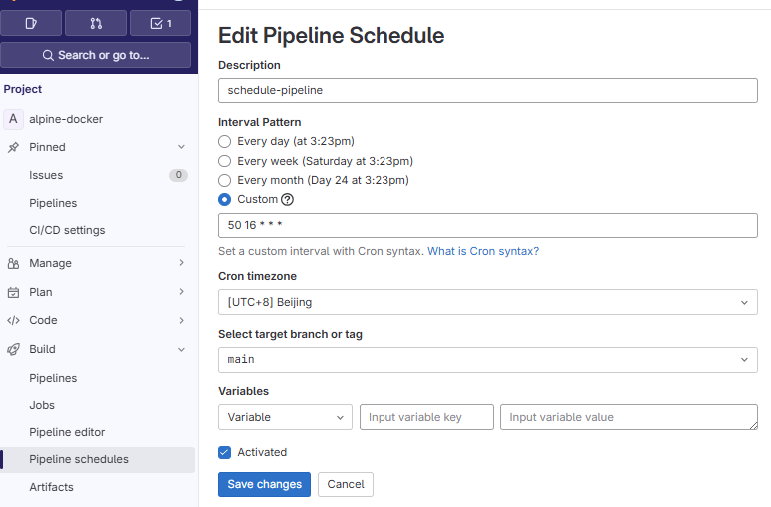771x507 pixels.
Task: Open Pipelines under the Build section
Action: click(x=97, y=378)
